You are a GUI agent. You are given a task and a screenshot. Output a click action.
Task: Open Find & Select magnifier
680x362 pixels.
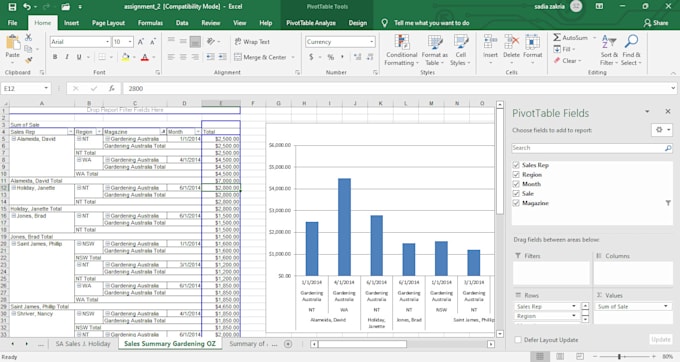point(631,50)
